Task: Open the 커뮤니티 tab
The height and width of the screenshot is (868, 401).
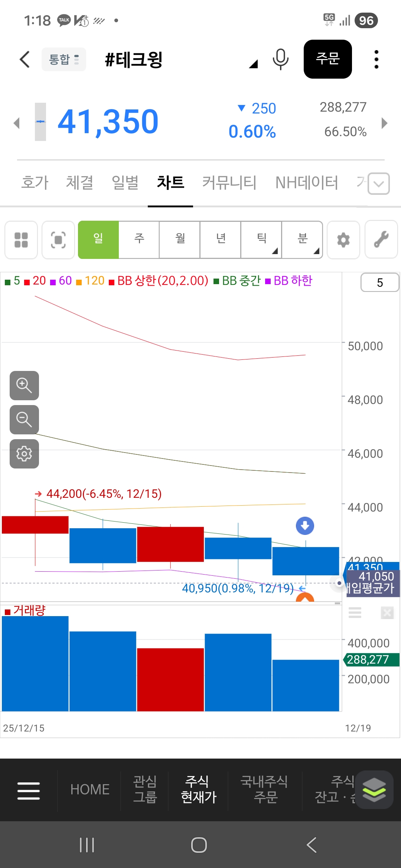Action: (229, 183)
